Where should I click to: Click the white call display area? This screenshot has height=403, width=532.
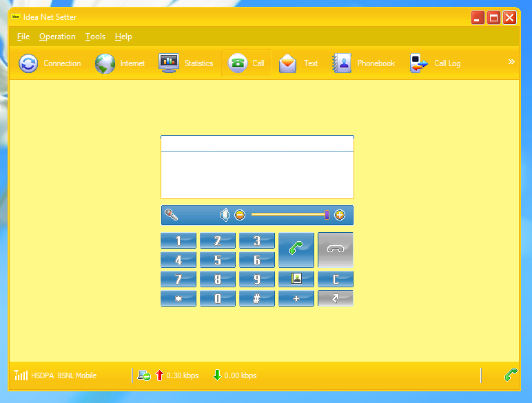[x=257, y=175]
